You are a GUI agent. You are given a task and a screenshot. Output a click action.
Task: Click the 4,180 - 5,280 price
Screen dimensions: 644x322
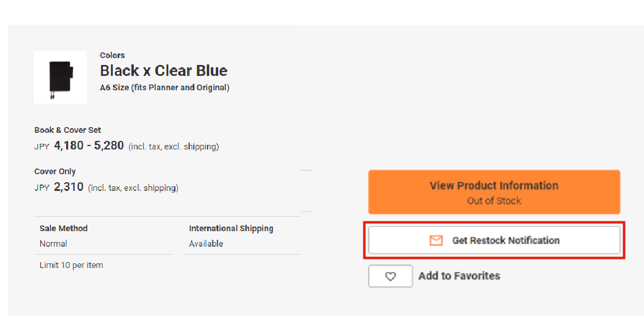(89, 146)
